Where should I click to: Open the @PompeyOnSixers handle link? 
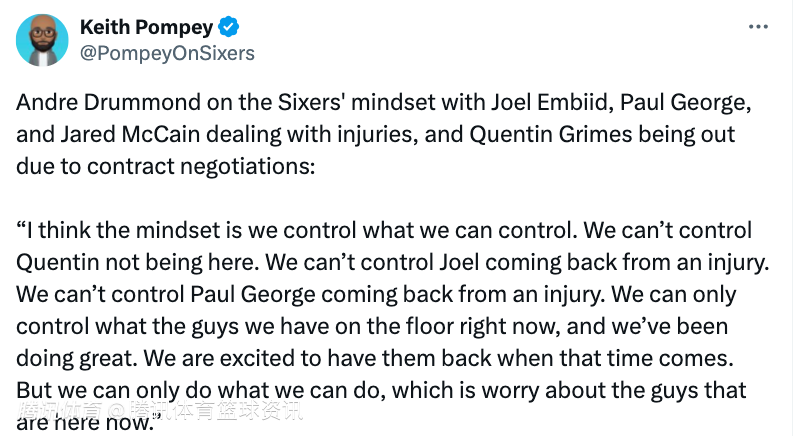coord(167,53)
